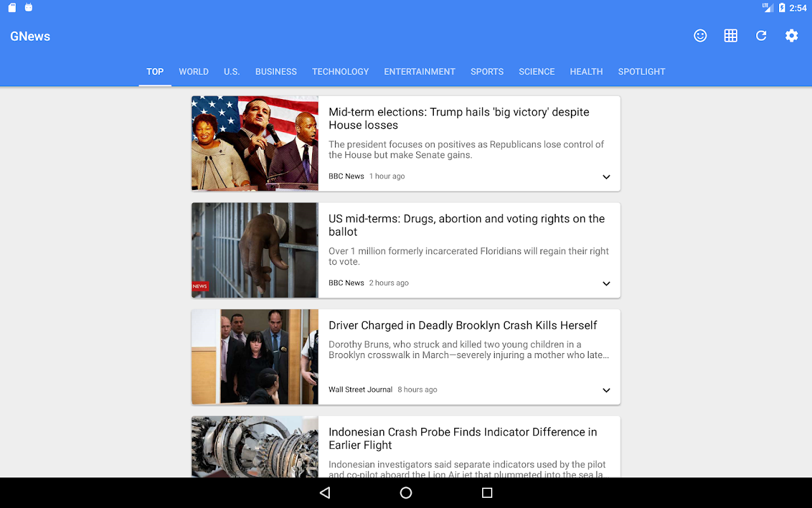Switch to the BUSINESS tab
Viewport: 812px width, 508px height.
(276, 72)
